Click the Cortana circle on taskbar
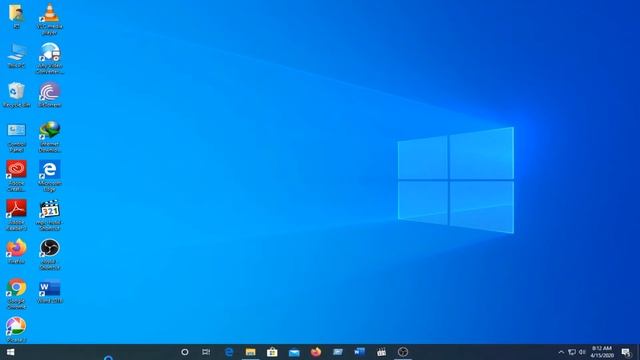This screenshot has width=640, height=360. (x=184, y=352)
